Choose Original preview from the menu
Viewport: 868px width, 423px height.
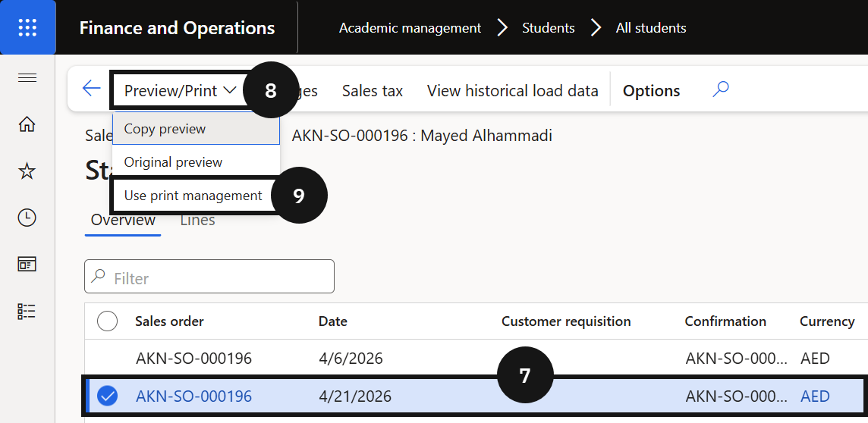(x=196, y=162)
